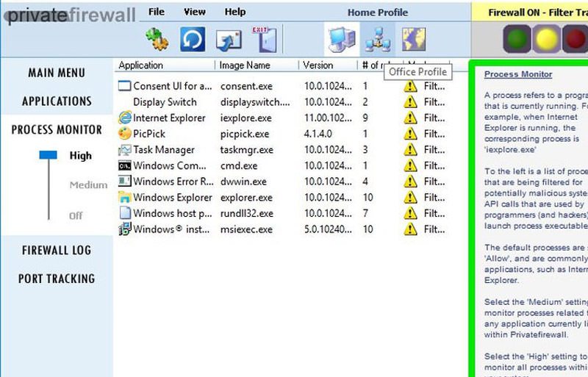The width and height of the screenshot is (588, 377).
Task: Click version 11.00.102... cell
Action: pos(328,118)
